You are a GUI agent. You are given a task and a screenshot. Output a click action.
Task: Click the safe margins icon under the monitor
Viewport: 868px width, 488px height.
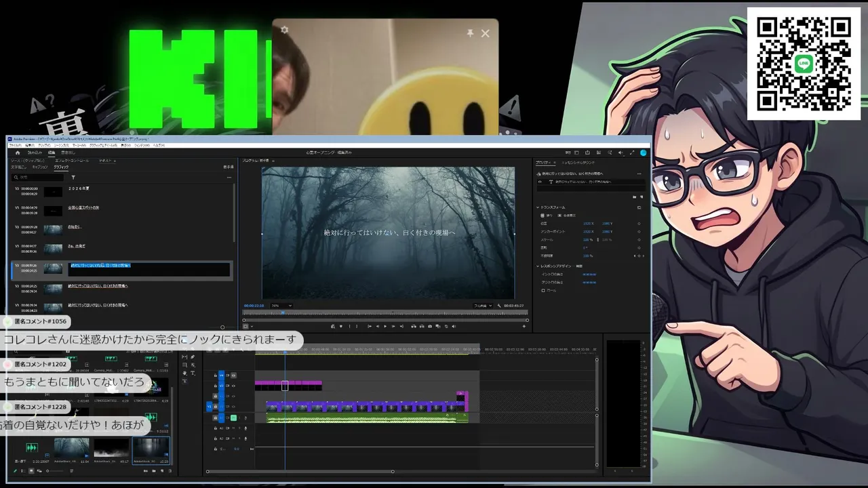pos(245,326)
